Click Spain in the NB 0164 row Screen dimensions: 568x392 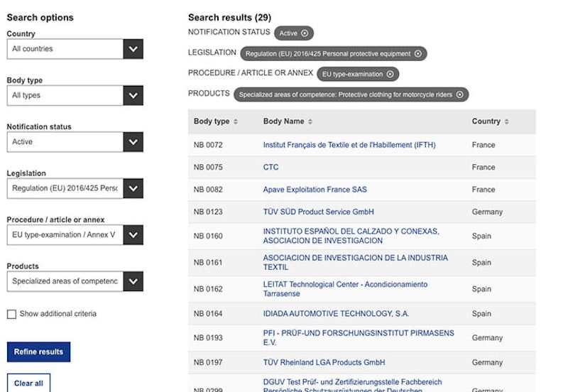[481, 314]
